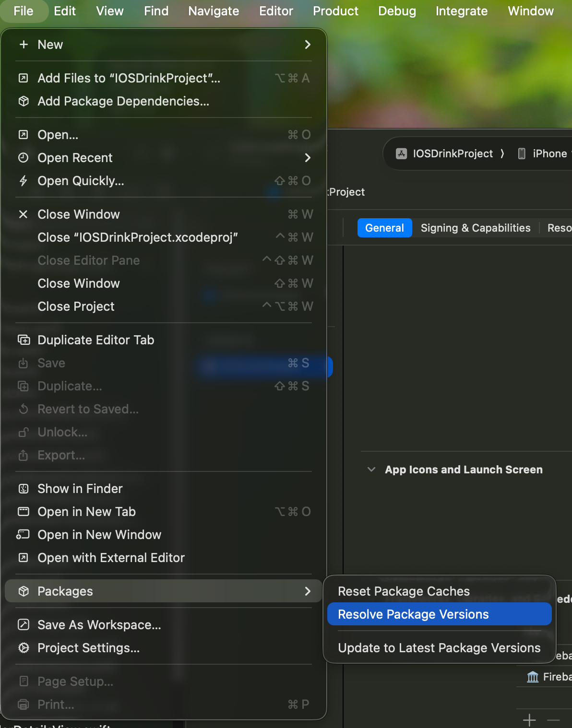Screen dimensions: 572x728
Task: Expand the Open Recent submenu arrow
Action: point(308,158)
